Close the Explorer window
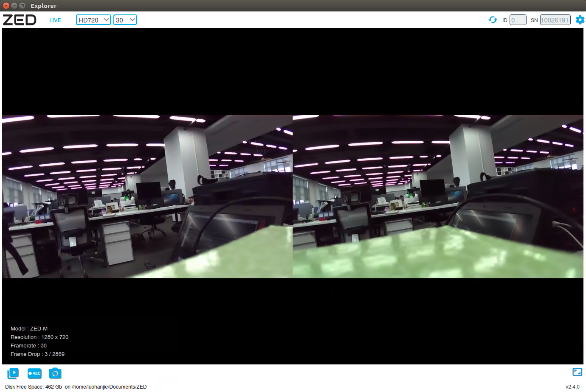The width and height of the screenshot is (586, 392). 6,6
